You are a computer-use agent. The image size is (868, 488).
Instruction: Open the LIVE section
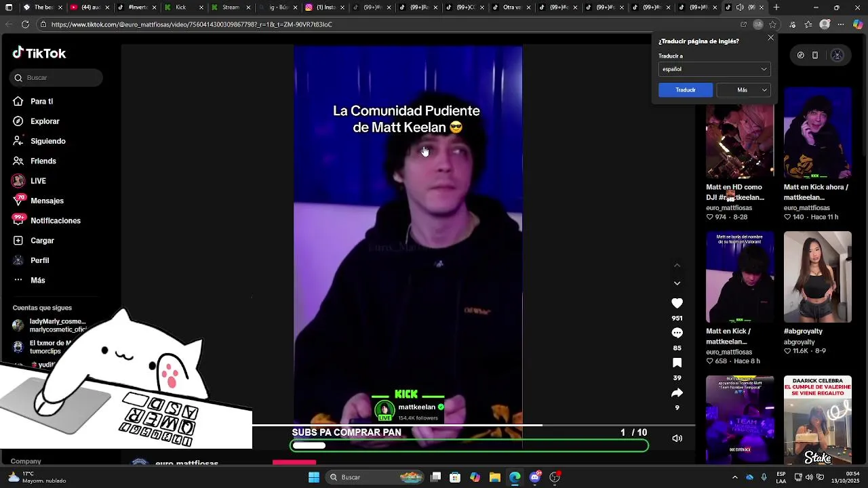(x=38, y=181)
